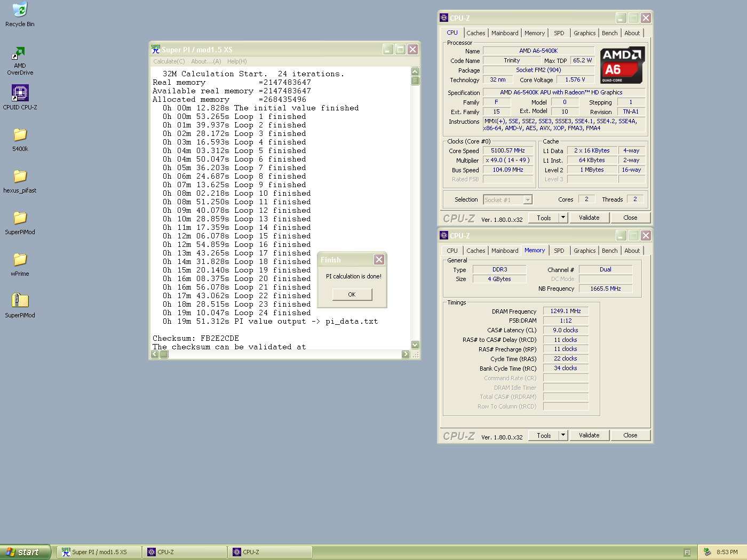Close the lower CPU-Z Memory window
Image resolution: width=747 pixels, height=560 pixels.
tap(646, 235)
